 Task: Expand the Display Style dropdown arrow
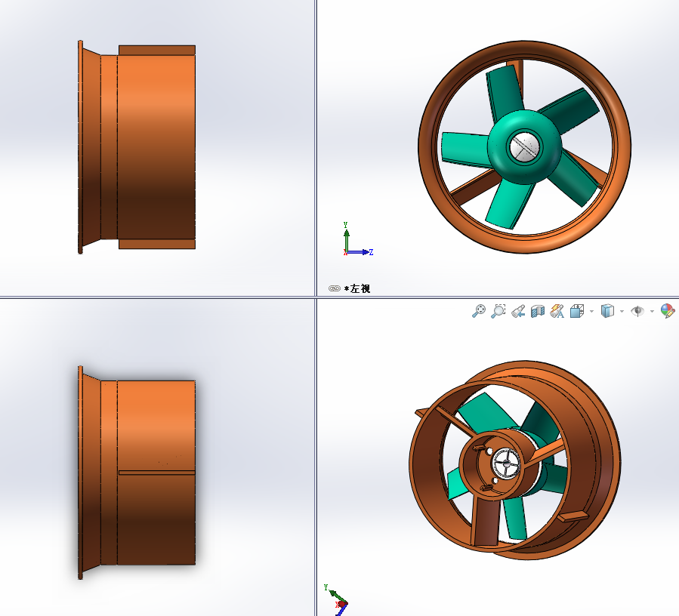click(622, 311)
